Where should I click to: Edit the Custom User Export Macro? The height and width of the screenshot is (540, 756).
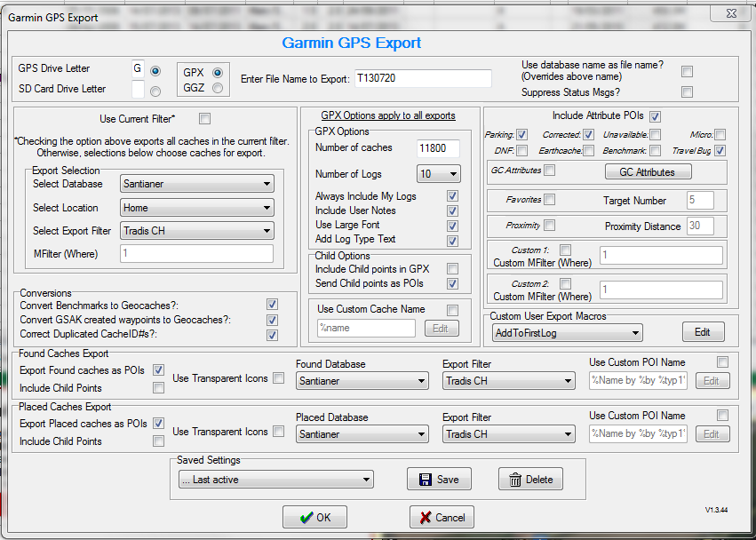coord(704,332)
